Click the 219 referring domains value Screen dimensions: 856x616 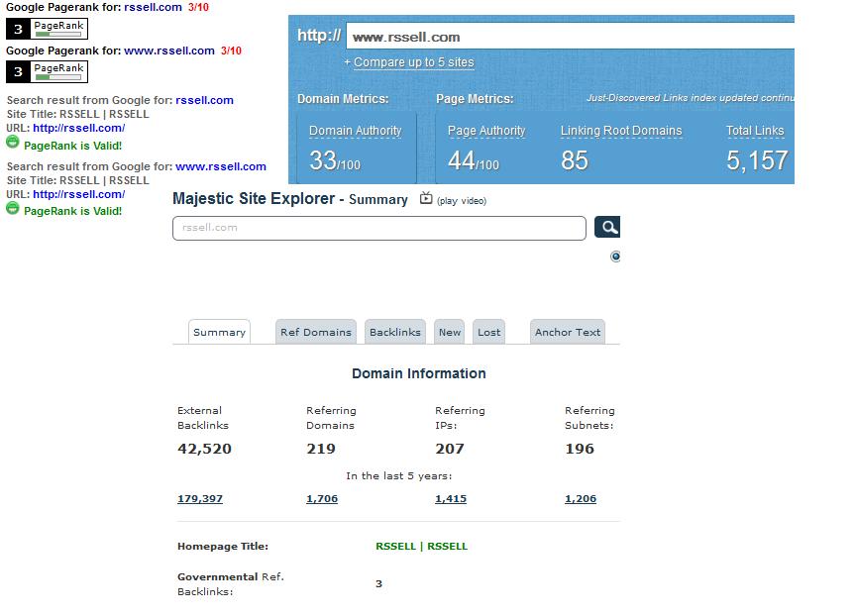point(321,449)
